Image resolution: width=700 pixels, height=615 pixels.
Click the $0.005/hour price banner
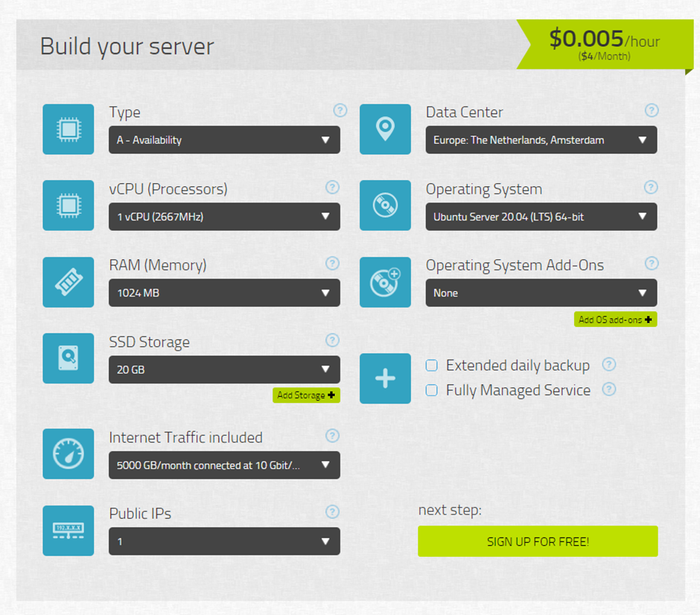(x=603, y=45)
